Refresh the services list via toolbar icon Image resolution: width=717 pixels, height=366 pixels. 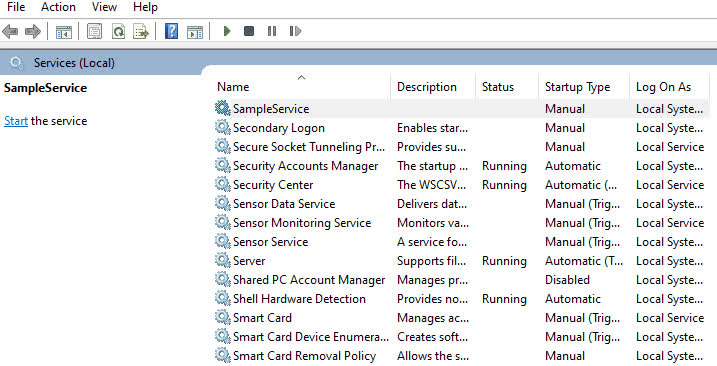pos(118,32)
